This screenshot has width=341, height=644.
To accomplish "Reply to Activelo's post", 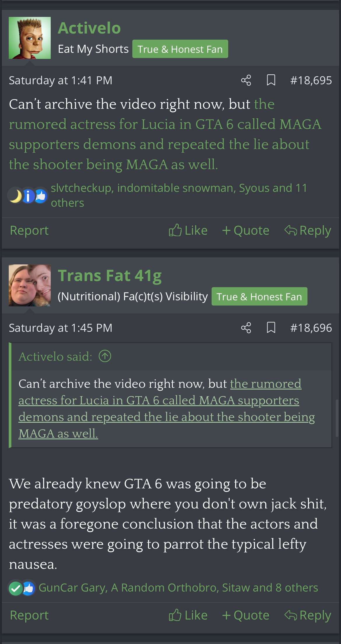I will point(308,230).
